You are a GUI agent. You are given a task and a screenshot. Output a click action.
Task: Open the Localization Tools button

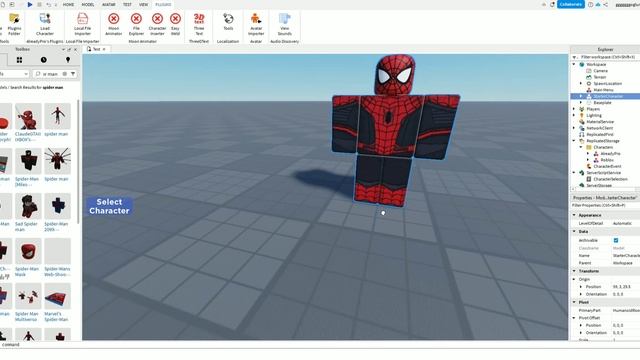tap(228, 22)
